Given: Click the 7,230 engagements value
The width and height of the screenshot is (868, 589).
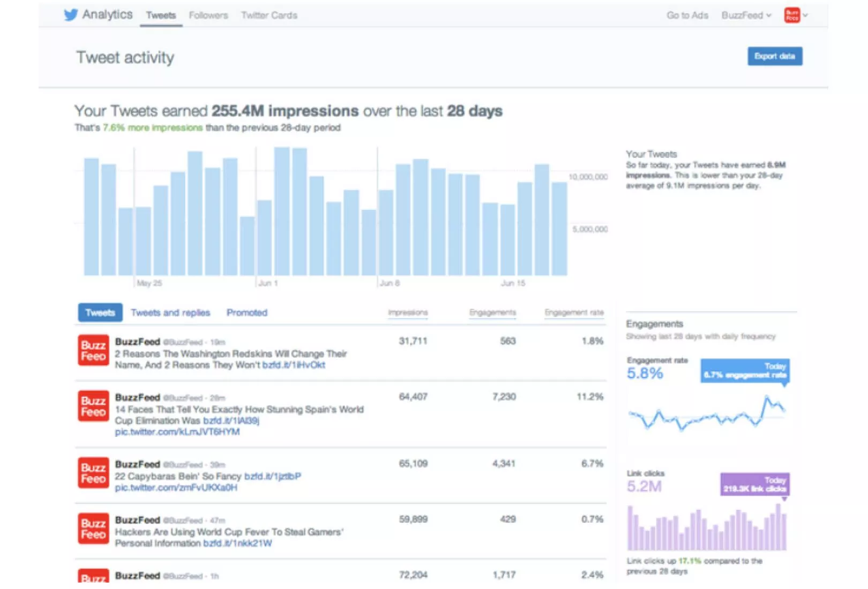Looking at the screenshot, I should pos(504,397).
